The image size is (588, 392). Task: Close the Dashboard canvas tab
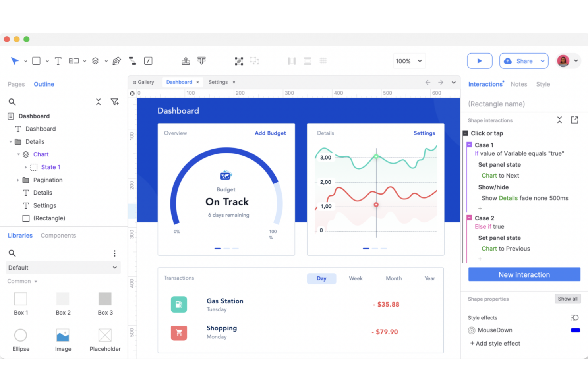[x=197, y=82]
